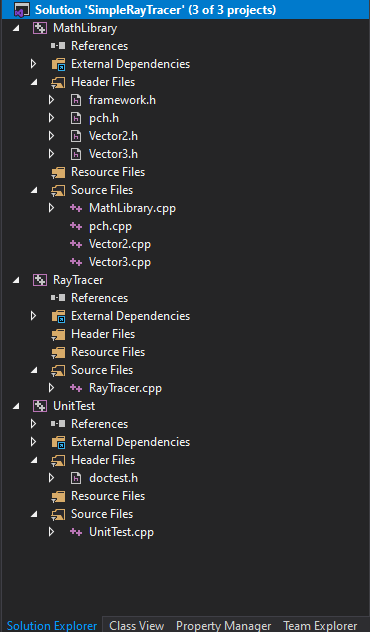Click the MathLibrary.cpp file icon
This screenshot has height=632, width=370.
pos(76,208)
